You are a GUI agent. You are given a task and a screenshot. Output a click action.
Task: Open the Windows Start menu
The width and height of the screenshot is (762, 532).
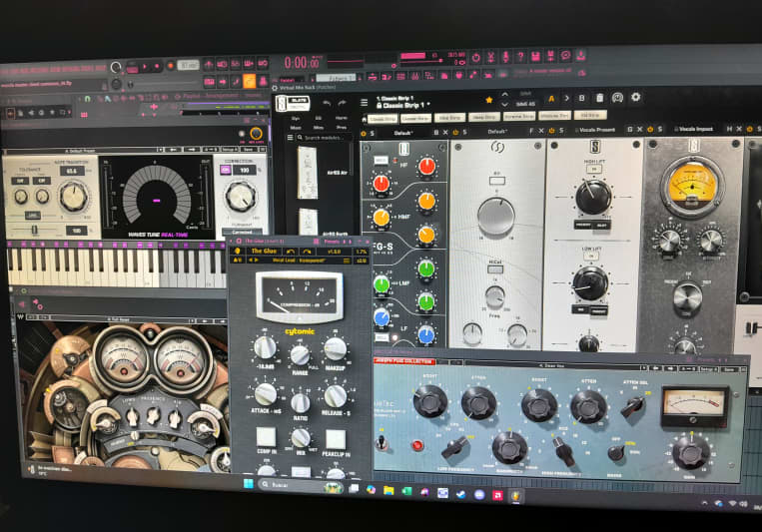click(x=249, y=483)
